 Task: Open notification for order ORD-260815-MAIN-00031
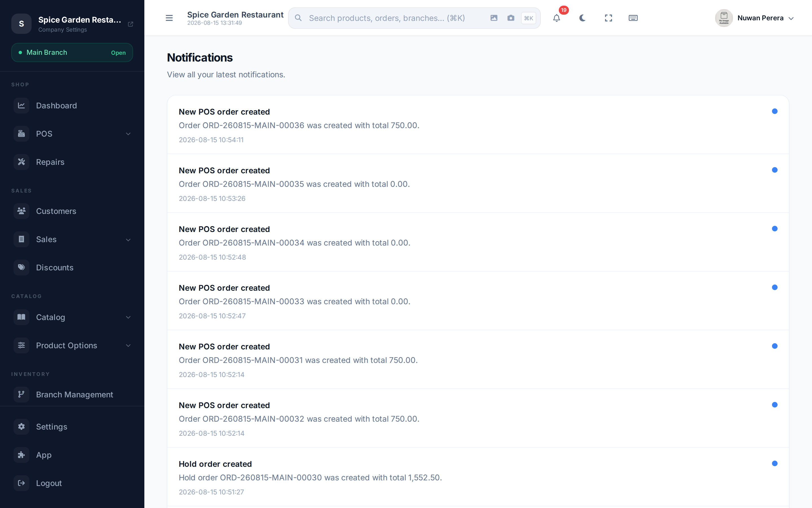pos(478,360)
